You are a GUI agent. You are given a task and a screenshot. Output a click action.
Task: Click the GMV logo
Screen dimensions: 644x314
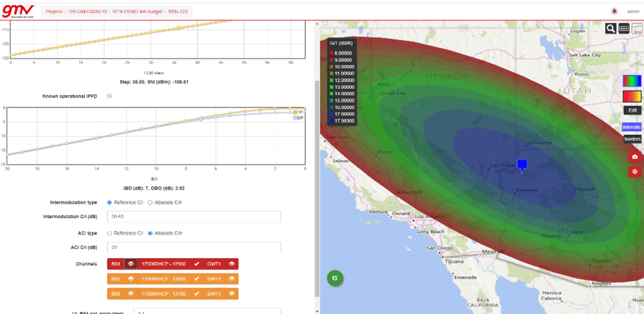(18, 11)
